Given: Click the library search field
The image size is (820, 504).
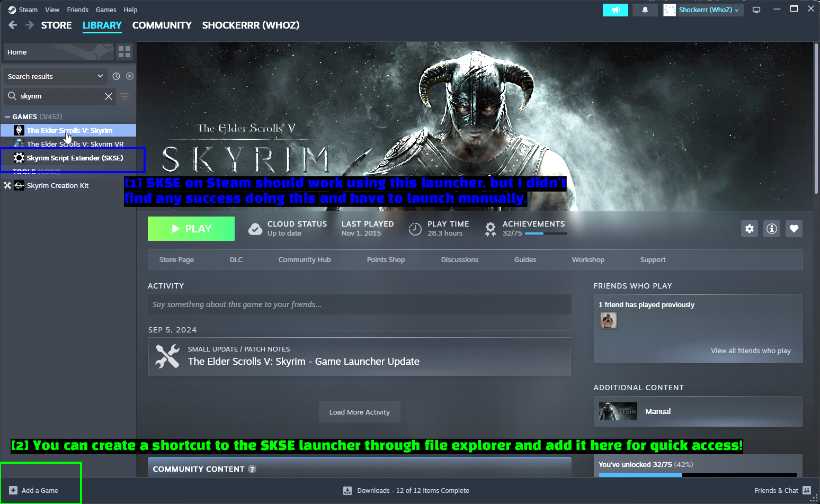Looking at the screenshot, I should pyautogui.click(x=60, y=96).
